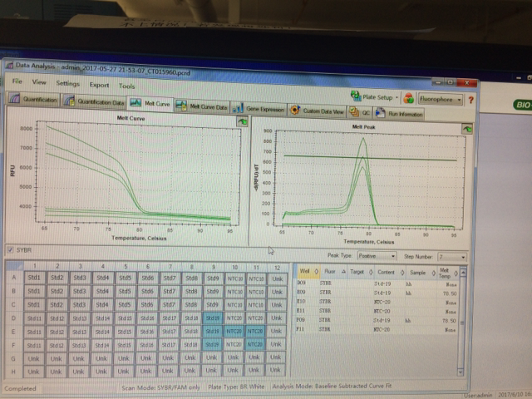Click the red question mark help icon
The image size is (532, 399).
point(471,100)
